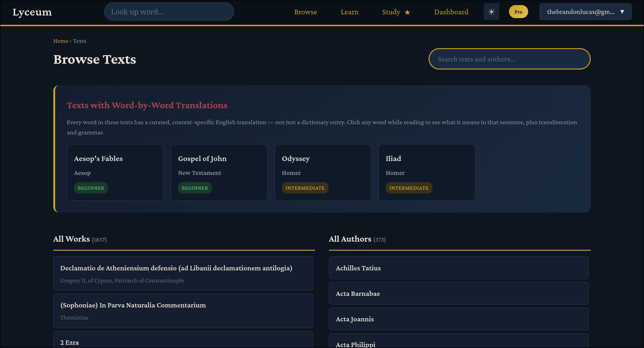The image size is (644, 348).
Task: Focus the Look up word search field
Action: pyautogui.click(x=169, y=12)
